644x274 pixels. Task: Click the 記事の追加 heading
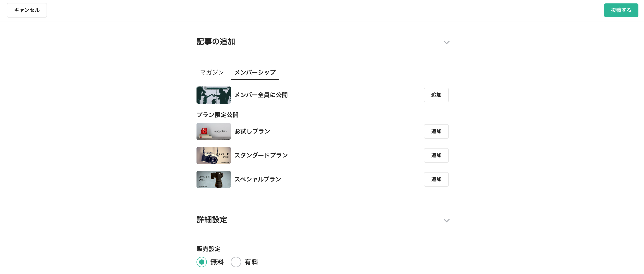coord(216,42)
